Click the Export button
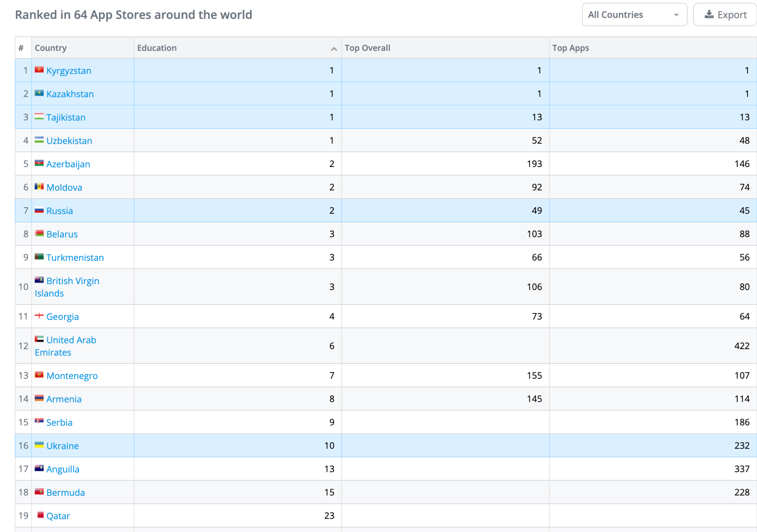757x532 pixels. tap(725, 15)
